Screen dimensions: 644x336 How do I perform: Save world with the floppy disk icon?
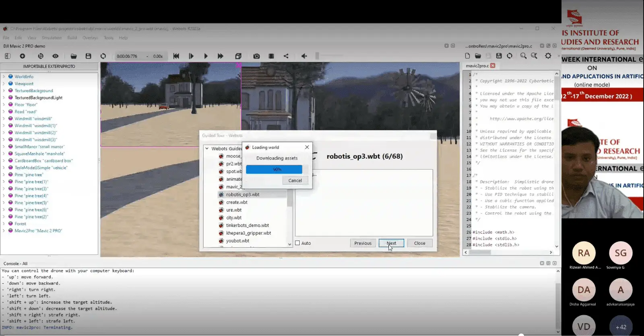pyautogui.click(x=89, y=56)
